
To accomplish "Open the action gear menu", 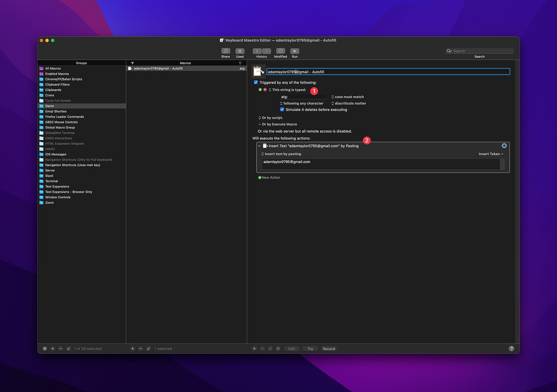I will click(x=504, y=145).
